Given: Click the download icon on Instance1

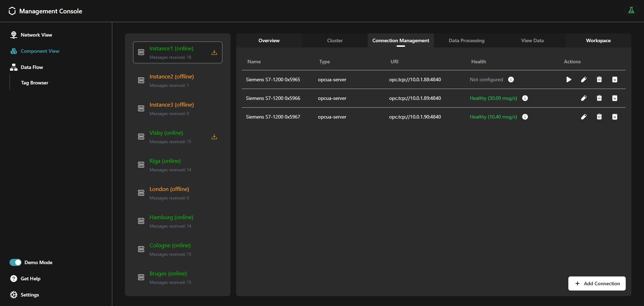Looking at the screenshot, I should click(x=214, y=52).
